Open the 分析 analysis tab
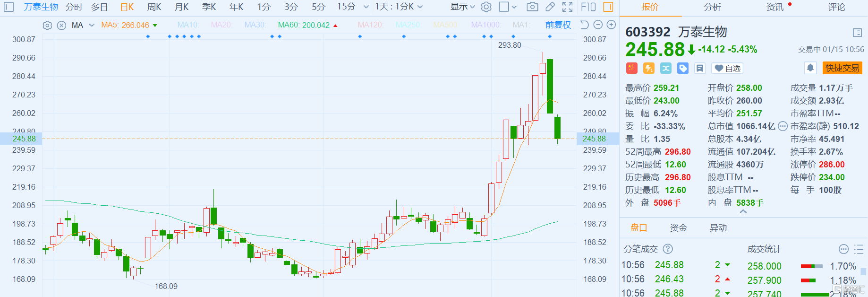Screen dimensions: 868x297 [713, 7]
